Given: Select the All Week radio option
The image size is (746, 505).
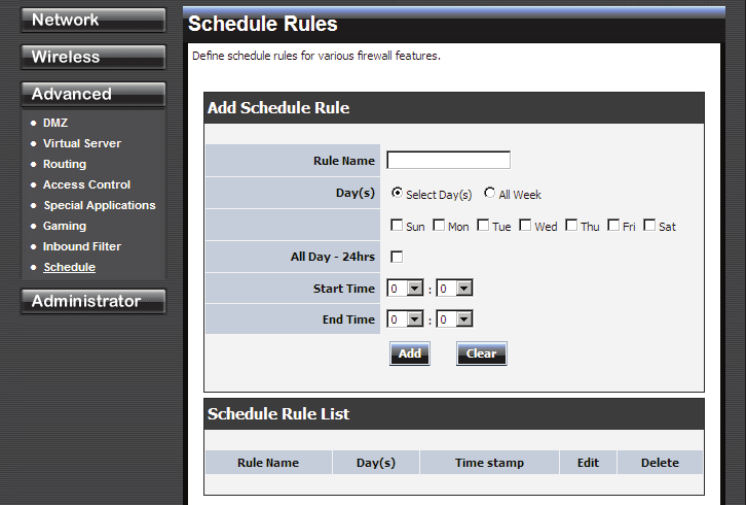Looking at the screenshot, I should (x=489, y=193).
